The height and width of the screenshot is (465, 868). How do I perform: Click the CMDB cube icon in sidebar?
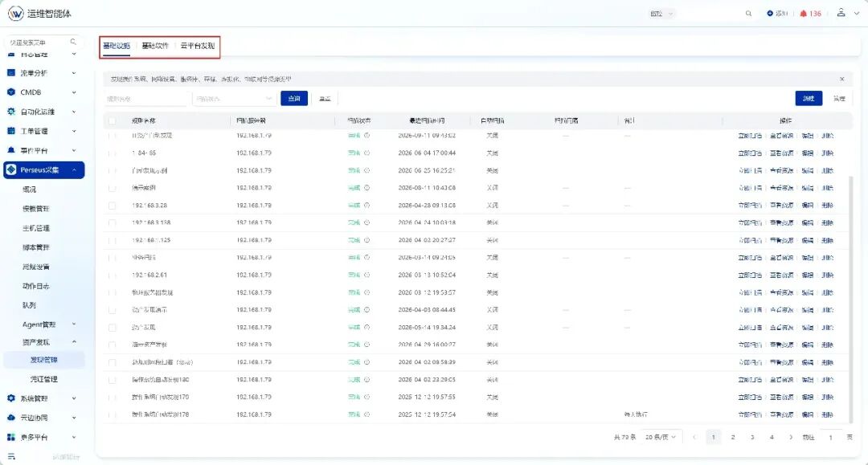point(11,92)
